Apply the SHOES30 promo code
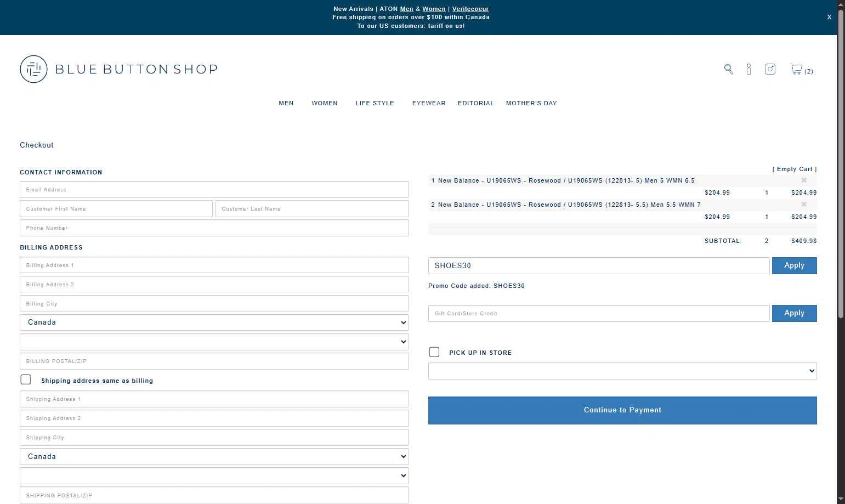This screenshot has width=845, height=504. tap(794, 265)
